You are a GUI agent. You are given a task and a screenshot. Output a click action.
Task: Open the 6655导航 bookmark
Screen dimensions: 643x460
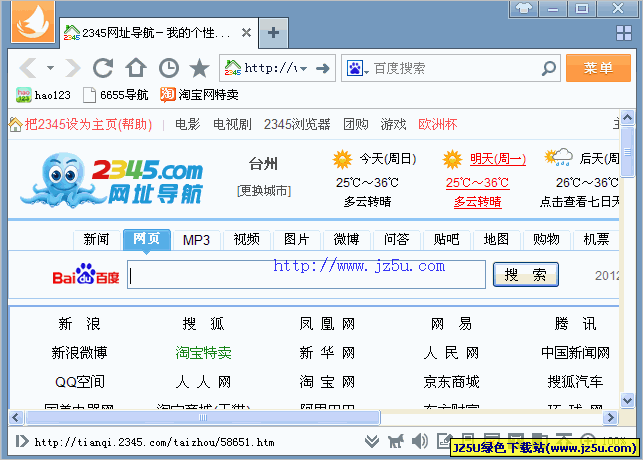115,95
